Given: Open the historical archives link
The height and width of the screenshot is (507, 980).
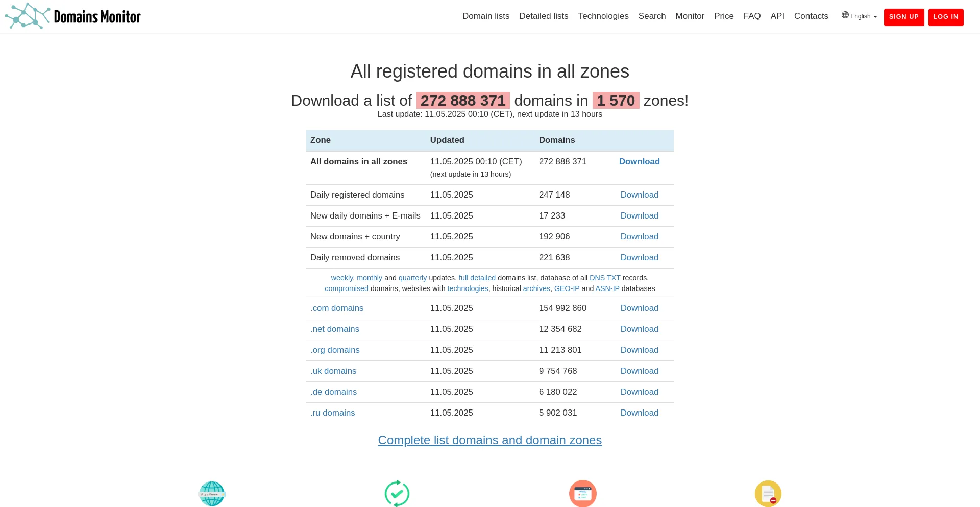Looking at the screenshot, I should (x=536, y=288).
